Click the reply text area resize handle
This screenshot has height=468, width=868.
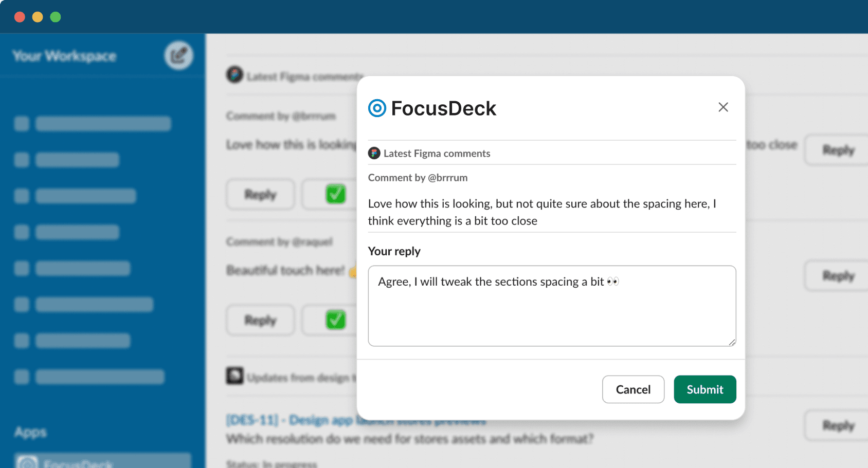click(732, 342)
